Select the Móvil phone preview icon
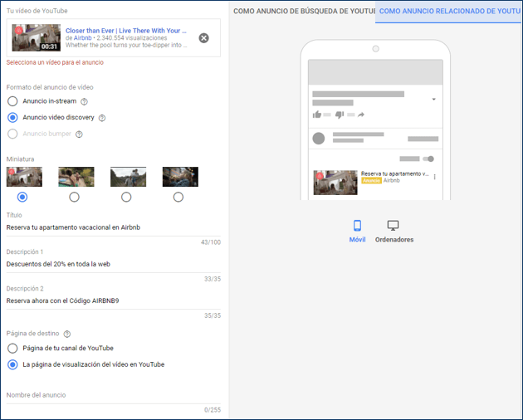The height and width of the screenshot is (420, 523). [357, 226]
